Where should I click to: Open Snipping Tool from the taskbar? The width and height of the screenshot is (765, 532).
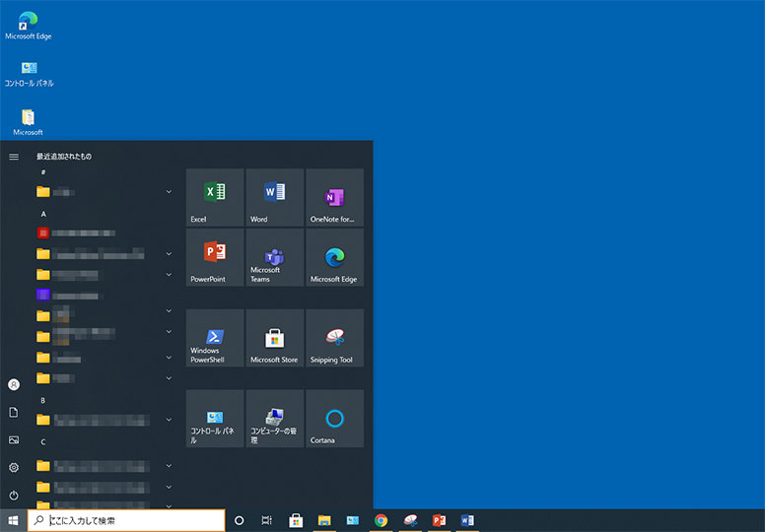click(410, 520)
